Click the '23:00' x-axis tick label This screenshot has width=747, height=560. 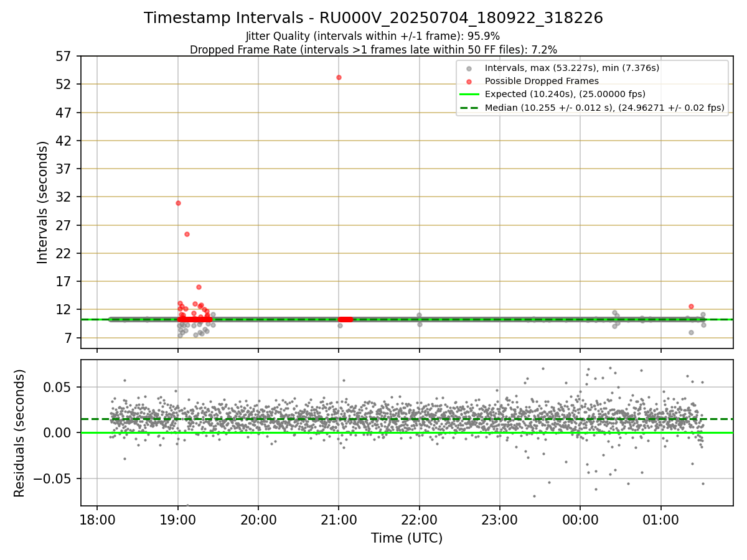coord(500,519)
